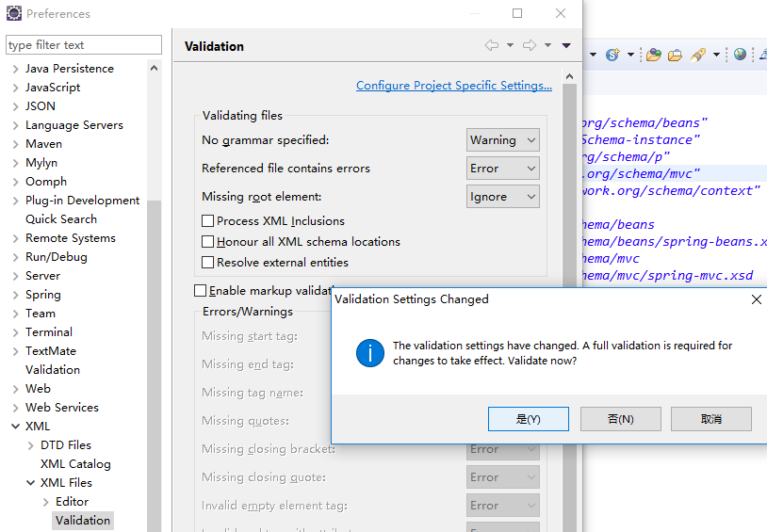Select Terminal preferences item
Screen dimensions: 767x532
pyautogui.click(x=49, y=332)
